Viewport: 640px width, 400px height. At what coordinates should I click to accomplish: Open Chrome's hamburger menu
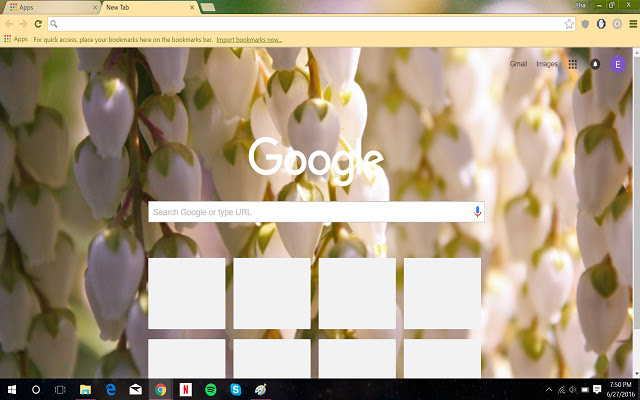click(x=633, y=24)
